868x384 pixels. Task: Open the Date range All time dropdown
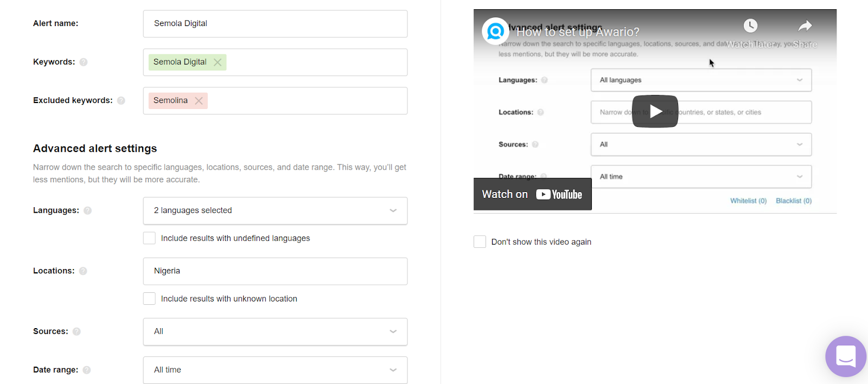pyautogui.click(x=275, y=370)
